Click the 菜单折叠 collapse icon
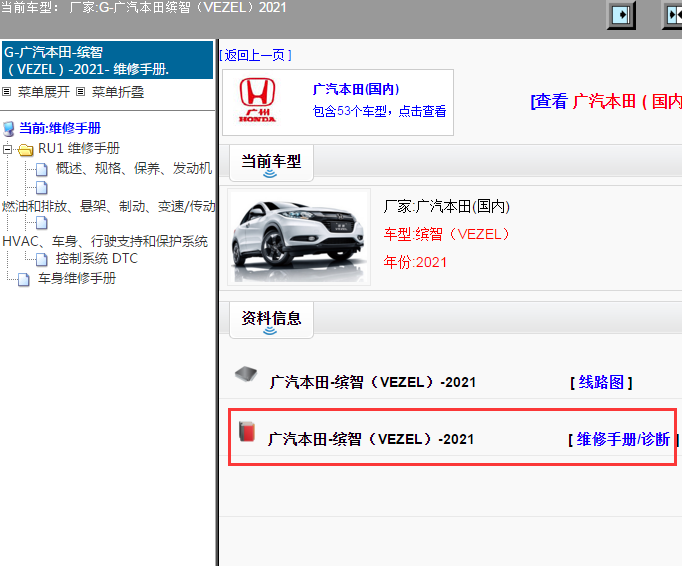The image size is (682, 566). (x=80, y=92)
